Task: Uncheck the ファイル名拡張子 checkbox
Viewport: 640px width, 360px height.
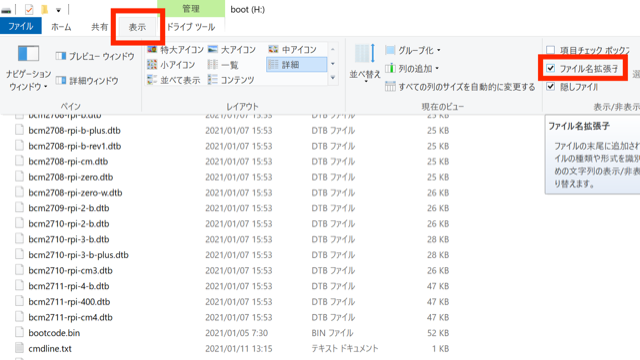Action: (x=551, y=68)
